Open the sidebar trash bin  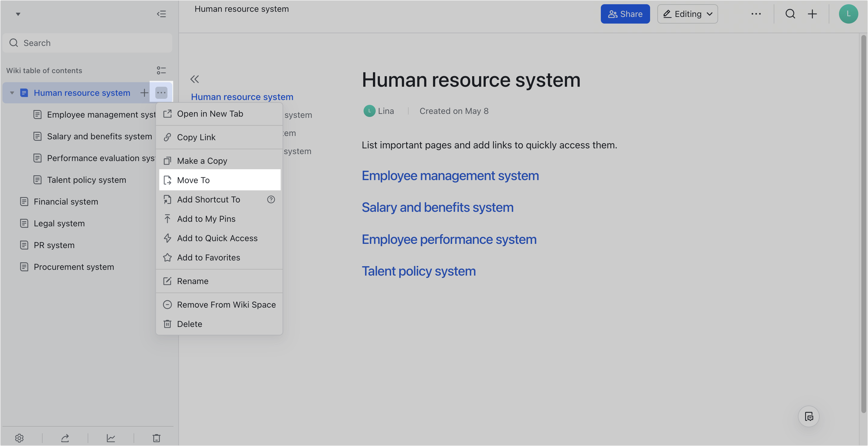156,438
